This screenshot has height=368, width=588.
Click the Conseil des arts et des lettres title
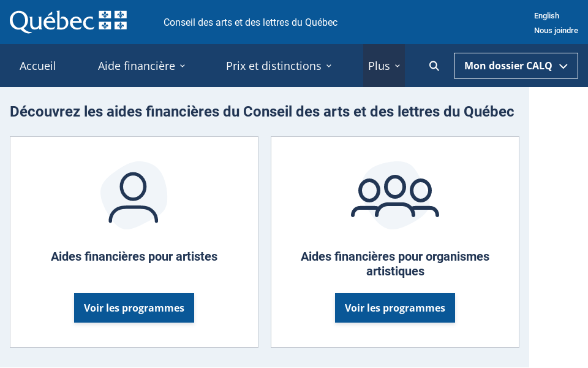coord(250,22)
